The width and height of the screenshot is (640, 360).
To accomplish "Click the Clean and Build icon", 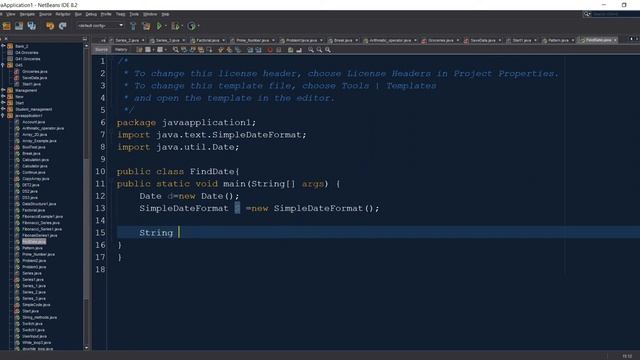I will coord(146,26).
